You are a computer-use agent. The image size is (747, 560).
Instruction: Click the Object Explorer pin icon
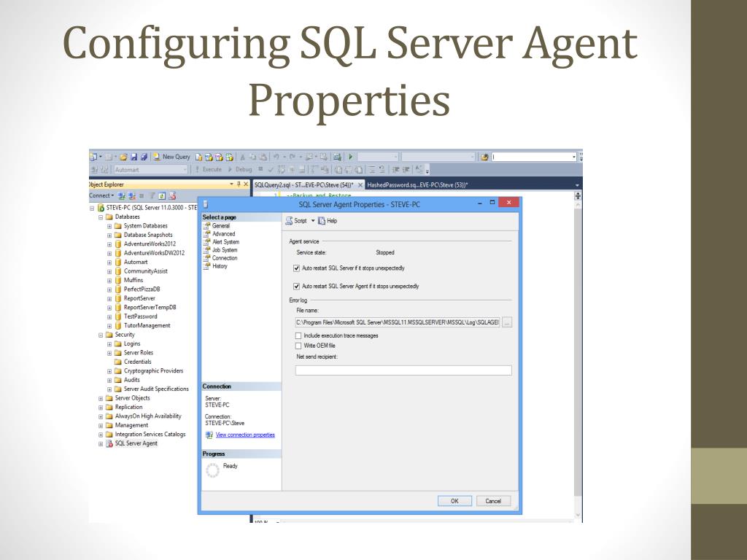coord(239,184)
